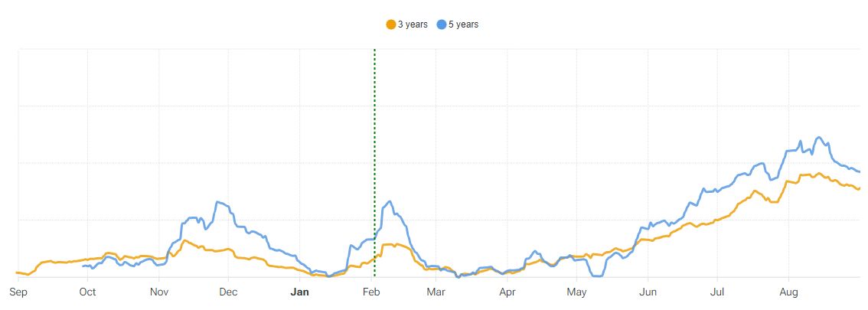Click the blue line's late-November peak
The width and height of the screenshot is (868, 310).
point(219,202)
